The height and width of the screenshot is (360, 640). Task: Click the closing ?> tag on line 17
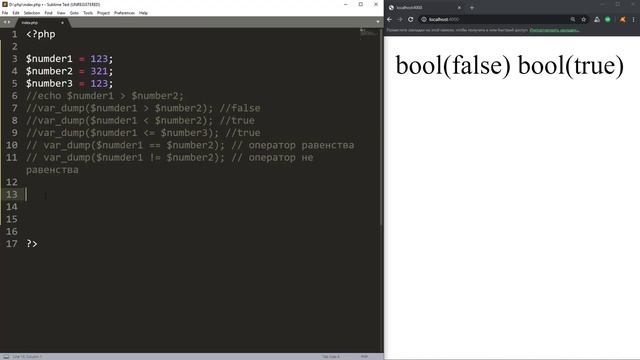31,244
